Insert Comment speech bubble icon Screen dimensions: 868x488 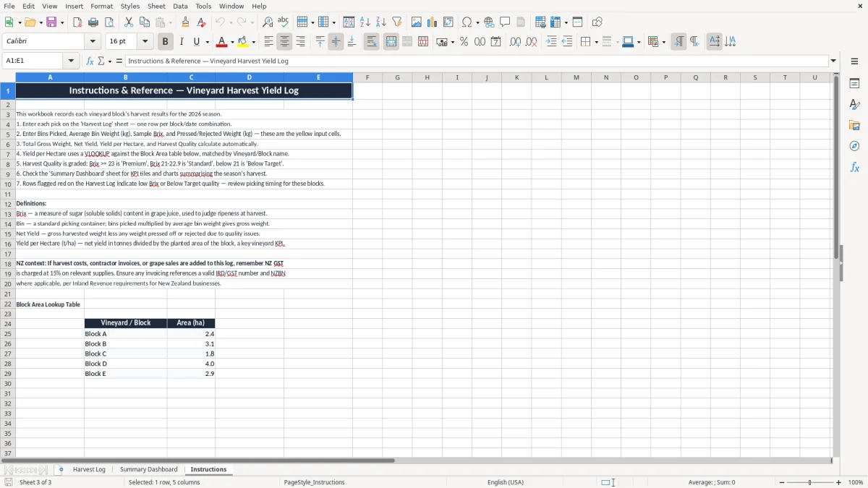point(506,22)
